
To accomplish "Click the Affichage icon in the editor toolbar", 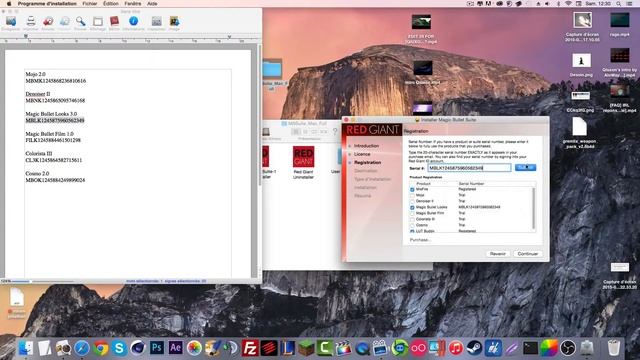I will (98, 21).
